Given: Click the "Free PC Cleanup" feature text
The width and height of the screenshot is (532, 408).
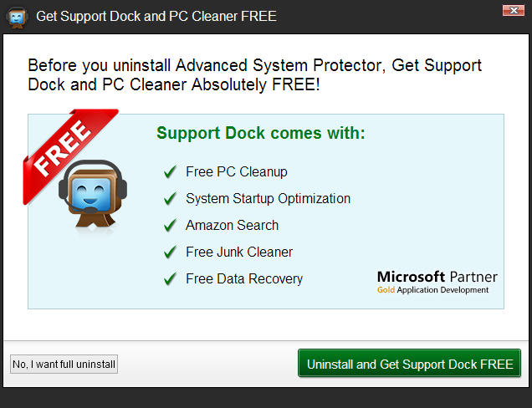Looking at the screenshot, I should click(237, 172).
